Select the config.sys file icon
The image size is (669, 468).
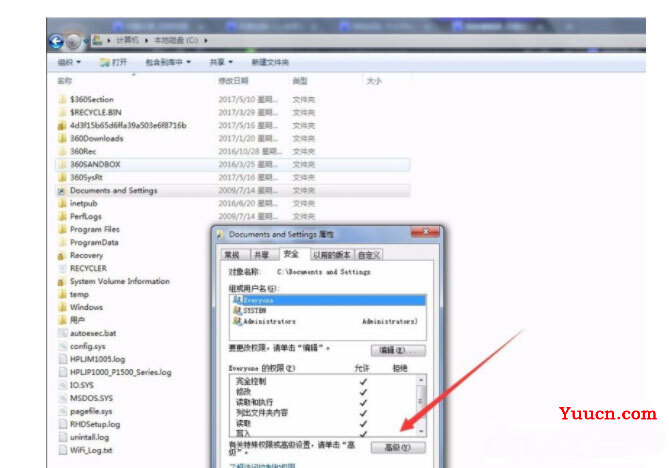[63, 346]
